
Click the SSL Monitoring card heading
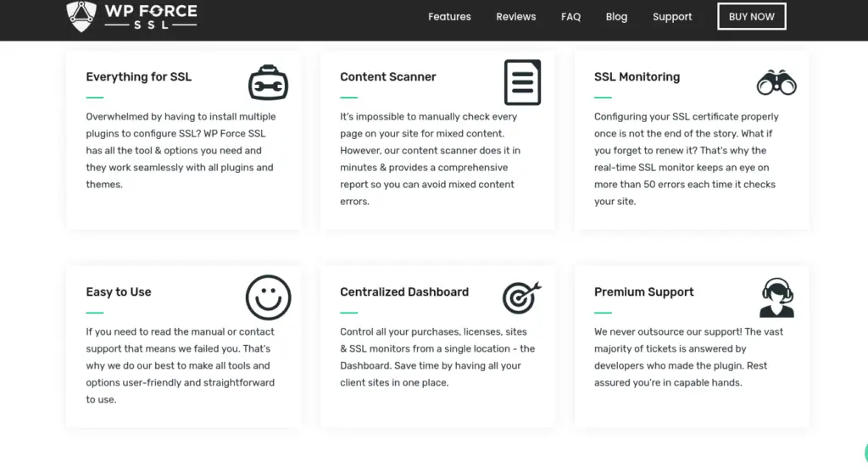[637, 77]
